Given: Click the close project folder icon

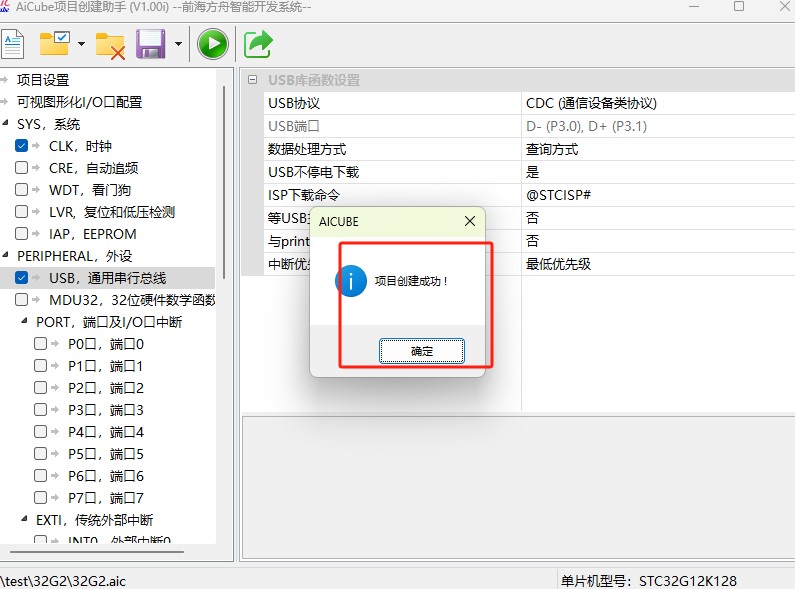Looking at the screenshot, I should [x=110, y=46].
